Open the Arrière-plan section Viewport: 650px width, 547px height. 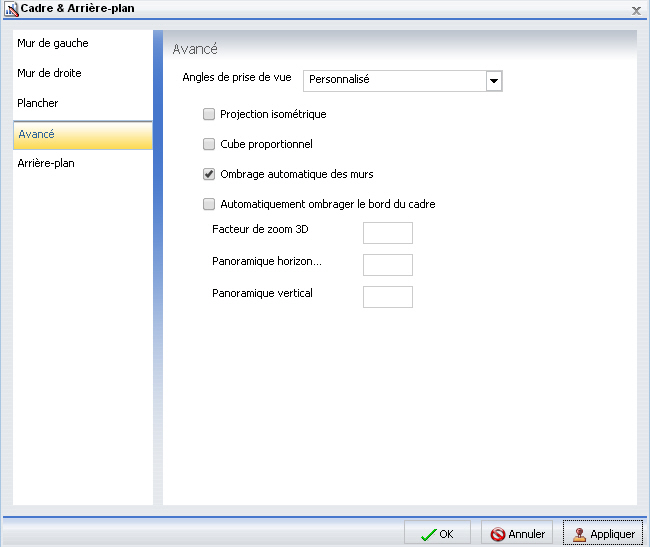82,163
